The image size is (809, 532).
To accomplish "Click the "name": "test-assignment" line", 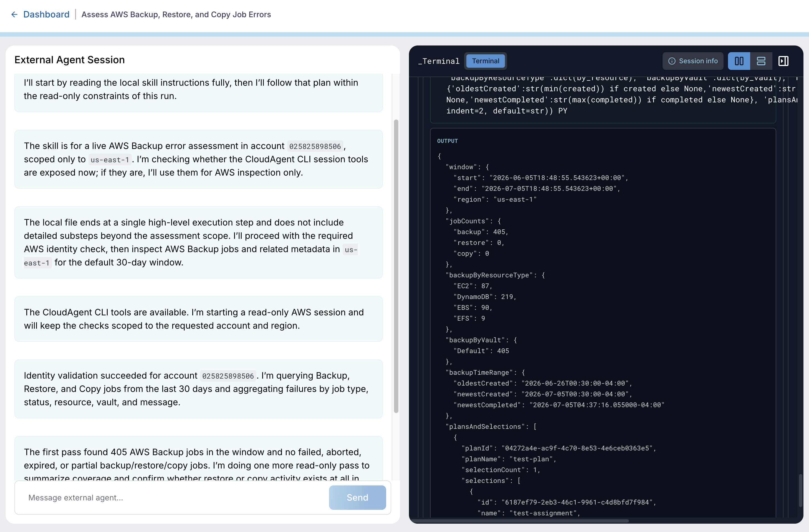I will [x=529, y=513].
